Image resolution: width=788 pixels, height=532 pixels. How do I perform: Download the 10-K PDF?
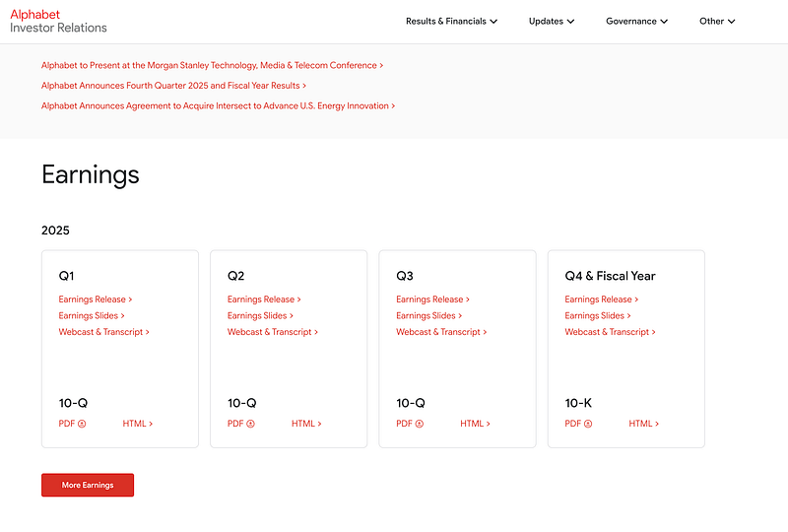coord(578,424)
